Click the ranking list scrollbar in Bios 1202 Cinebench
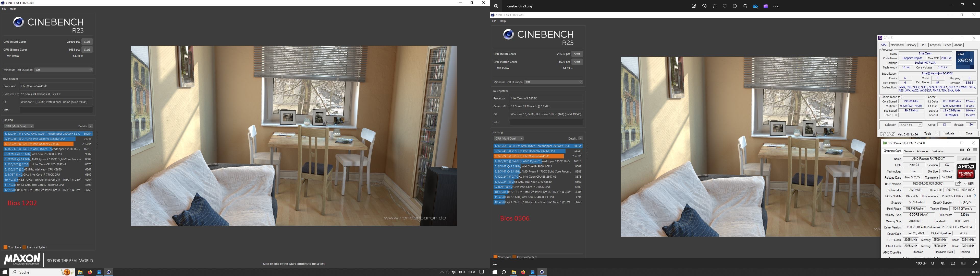Viewport: 980px width, 276px height. (97, 140)
